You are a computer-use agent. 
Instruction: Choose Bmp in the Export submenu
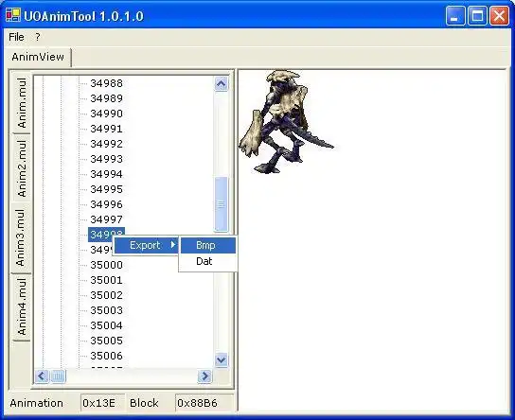(208, 245)
